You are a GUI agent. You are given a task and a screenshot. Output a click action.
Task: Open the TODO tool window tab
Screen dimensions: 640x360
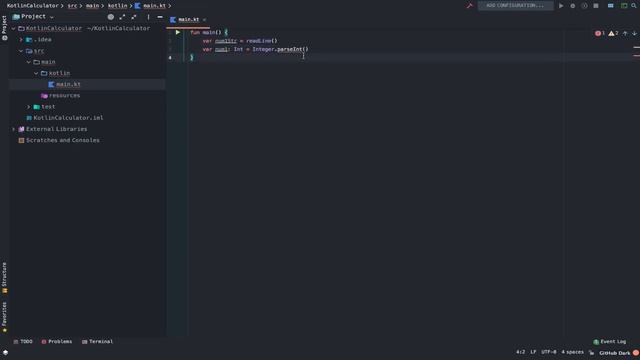pyautogui.click(x=23, y=342)
